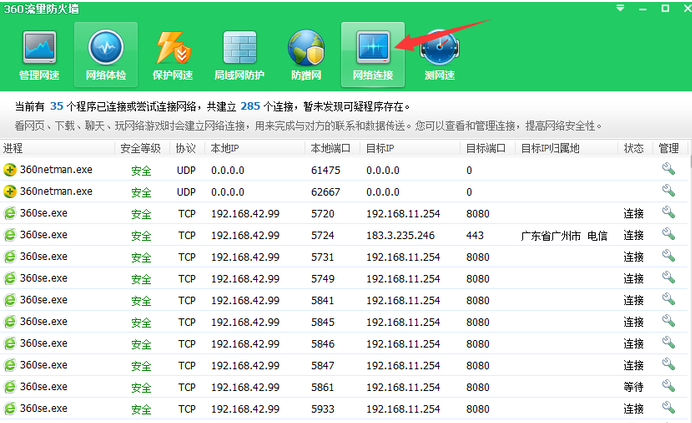
Task: Click wrench for 360se.exe port 5845
Action: tap(668, 320)
